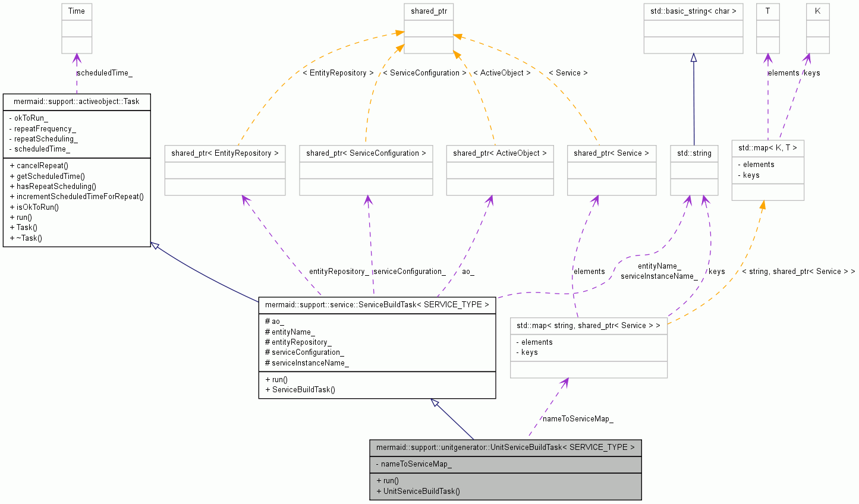Click the entityRepository_ edge label
Image resolution: width=859 pixels, height=504 pixels.
[x=339, y=271]
